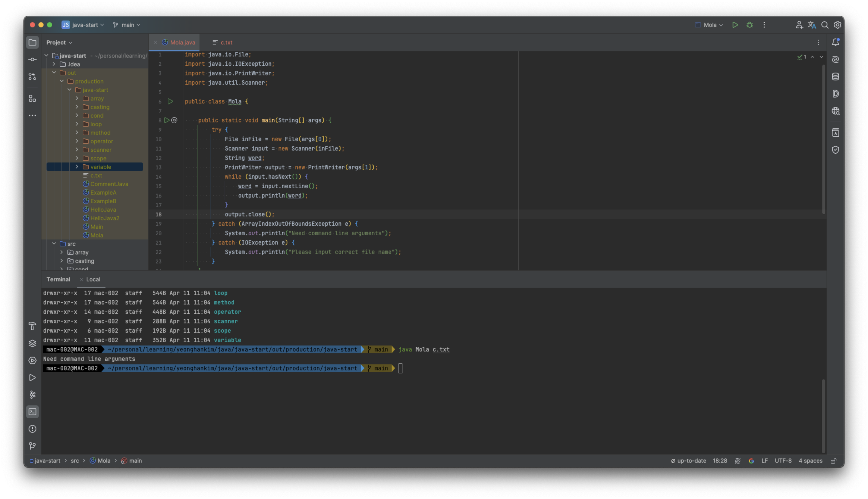Change line separator LF in status bar
Image resolution: width=868 pixels, height=499 pixels.
pos(764,461)
